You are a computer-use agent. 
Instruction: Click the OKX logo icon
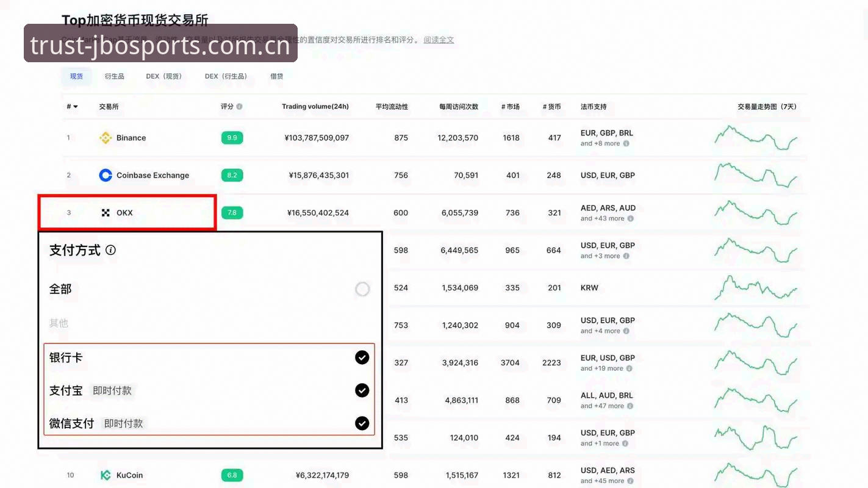coord(106,213)
